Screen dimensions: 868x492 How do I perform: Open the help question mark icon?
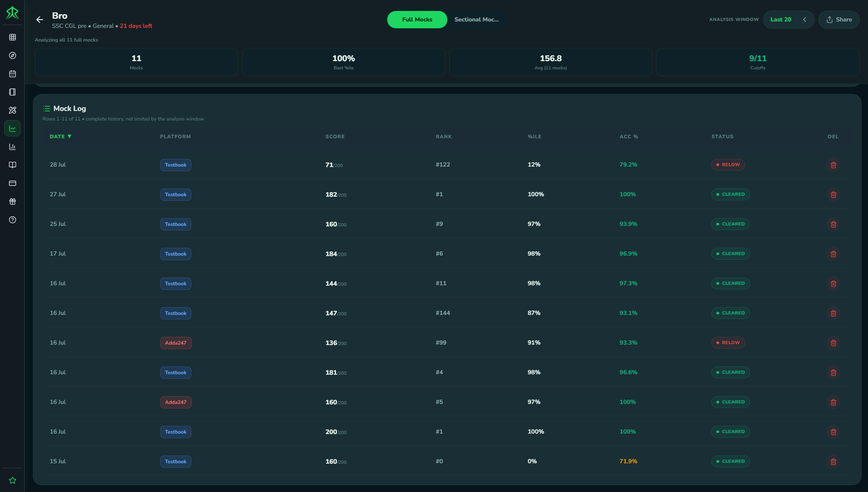(x=12, y=220)
